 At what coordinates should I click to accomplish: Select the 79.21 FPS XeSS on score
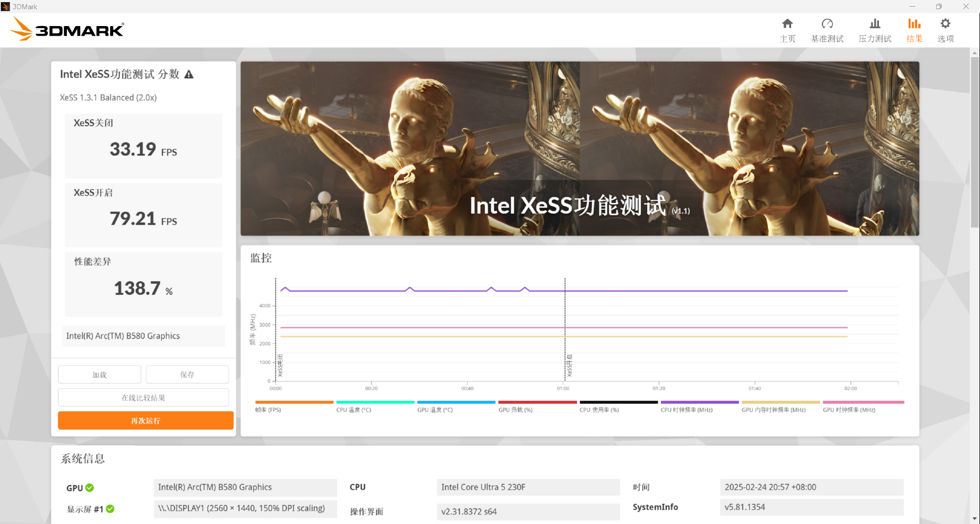[x=143, y=219]
